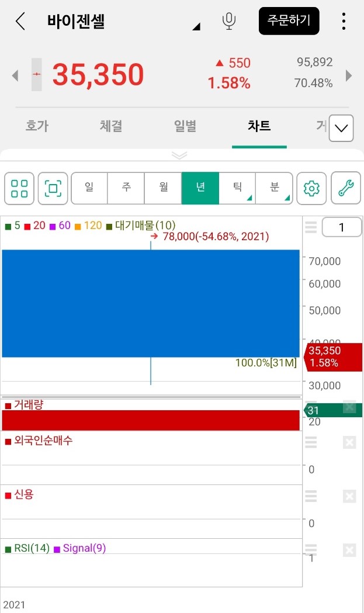Tap the green volume tag showing 31
Screen dimensions: 364x613
(333, 410)
